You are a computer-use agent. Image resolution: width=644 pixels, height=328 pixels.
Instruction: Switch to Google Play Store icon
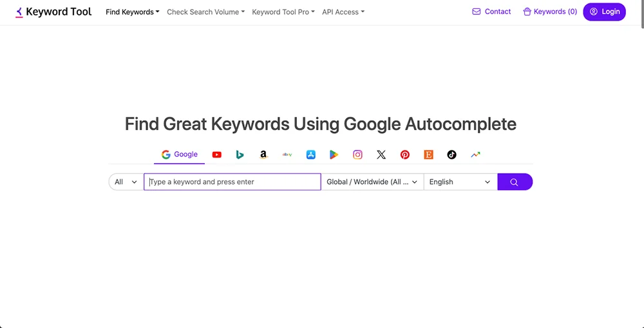(334, 154)
